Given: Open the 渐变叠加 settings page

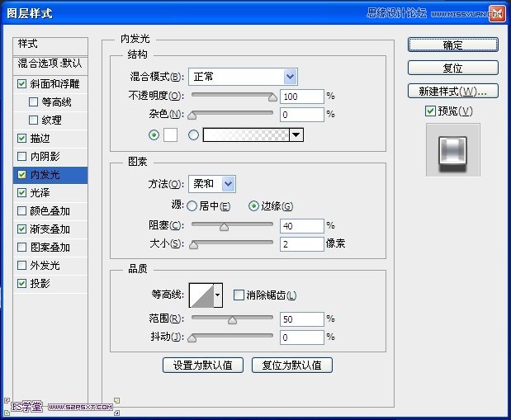Looking at the screenshot, I should point(50,229).
